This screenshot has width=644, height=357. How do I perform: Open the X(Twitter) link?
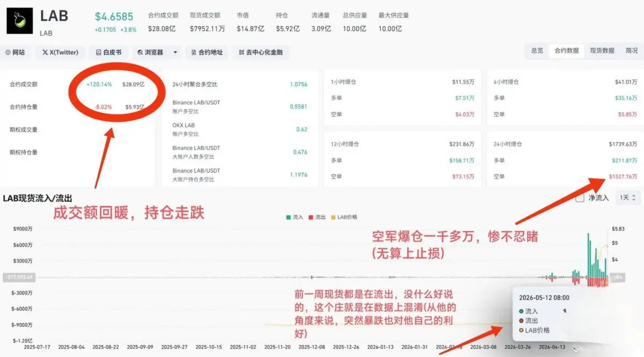(60, 52)
